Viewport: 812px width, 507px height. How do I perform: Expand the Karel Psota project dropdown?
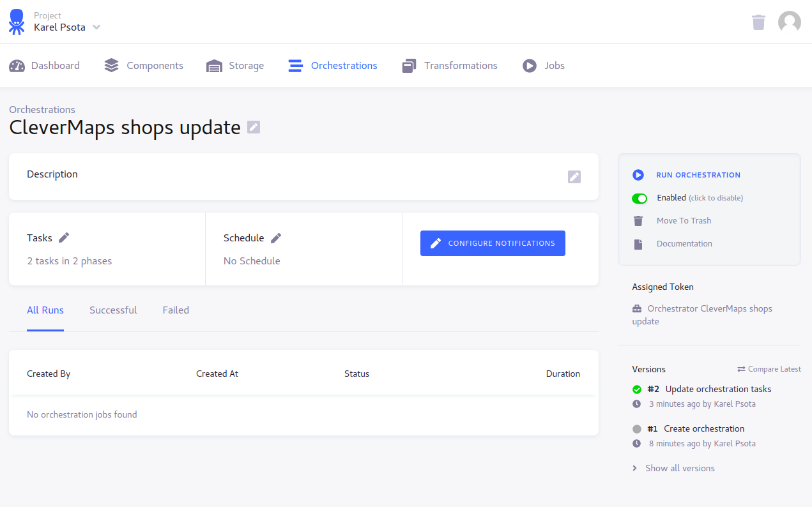(x=96, y=27)
